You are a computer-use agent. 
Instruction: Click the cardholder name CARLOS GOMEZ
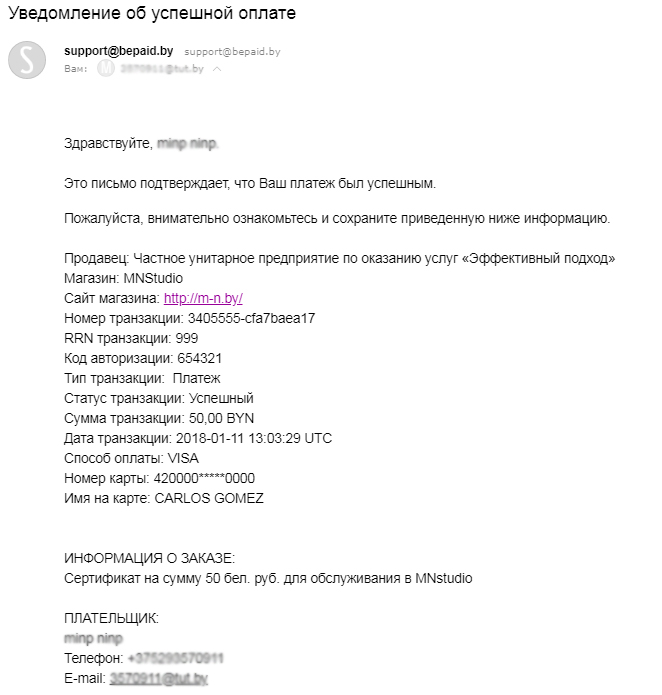pyautogui.click(x=209, y=498)
